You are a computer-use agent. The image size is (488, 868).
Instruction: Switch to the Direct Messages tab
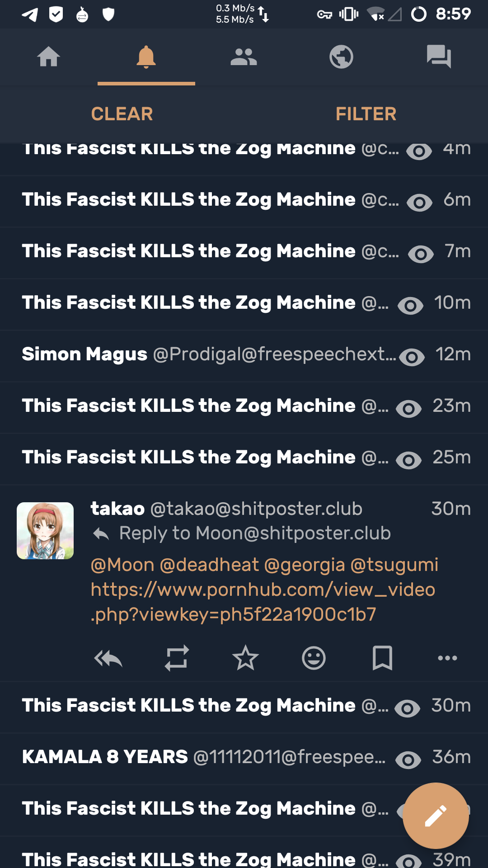(x=439, y=57)
